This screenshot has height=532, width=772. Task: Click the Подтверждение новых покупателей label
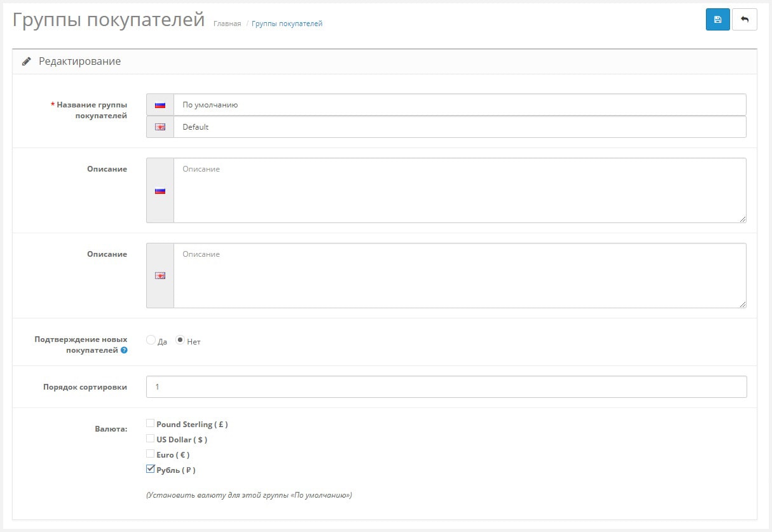[x=81, y=344]
